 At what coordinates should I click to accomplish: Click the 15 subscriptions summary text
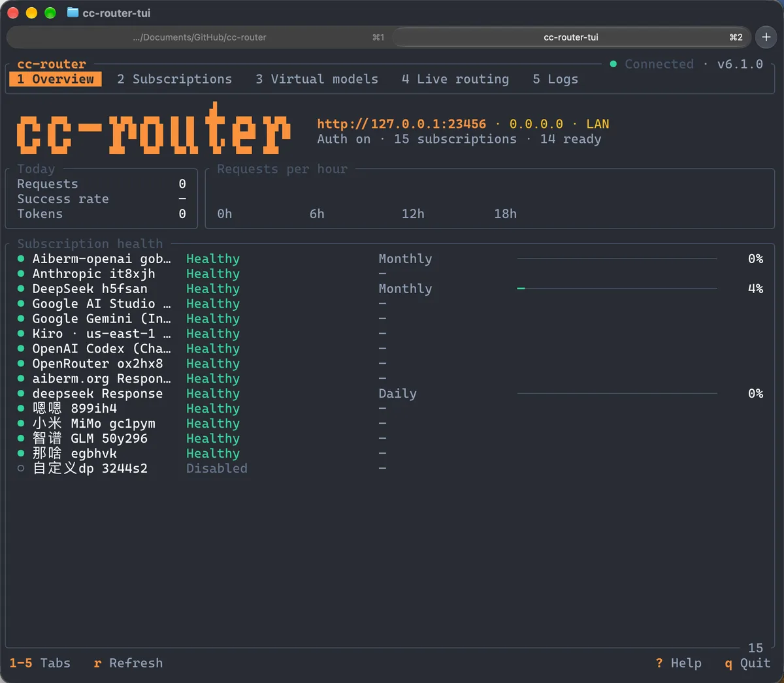tap(455, 139)
